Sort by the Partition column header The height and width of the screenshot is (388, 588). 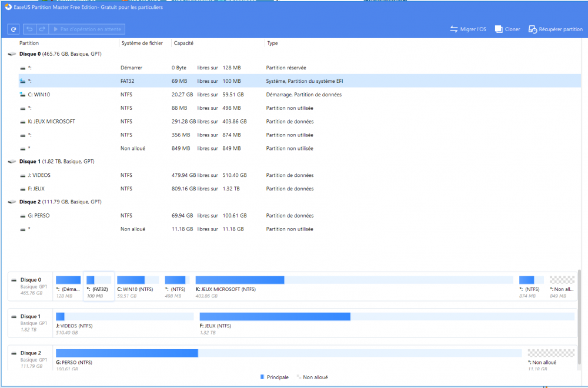coord(29,43)
